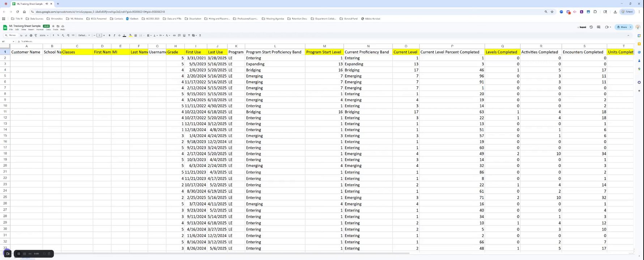Apply percent format to selected cells
This screenshot has width=644, height=260.
point(58,35)
